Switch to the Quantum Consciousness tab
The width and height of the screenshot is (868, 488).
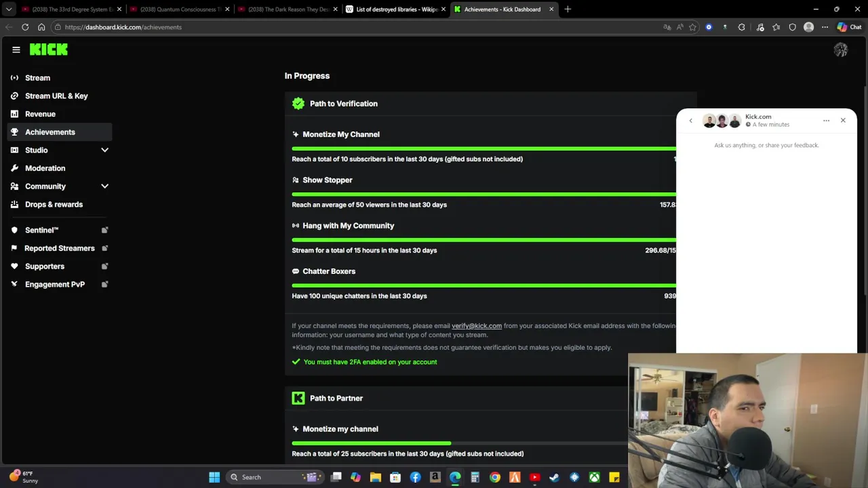click(180, 9)
